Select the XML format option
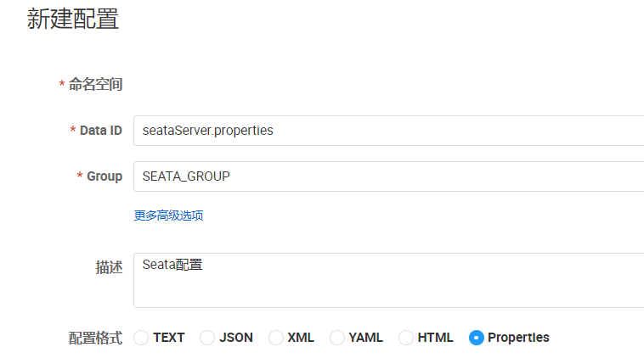 tap(276, 338)
